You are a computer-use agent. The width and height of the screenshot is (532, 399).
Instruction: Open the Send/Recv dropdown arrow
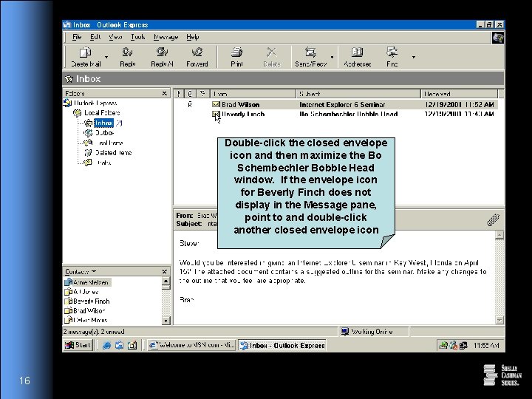(x=332, y=57)
